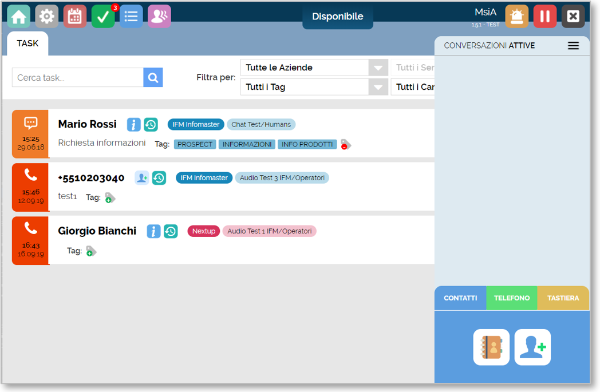
Task: Open the settings gear icon
Action: click(47, 16)
